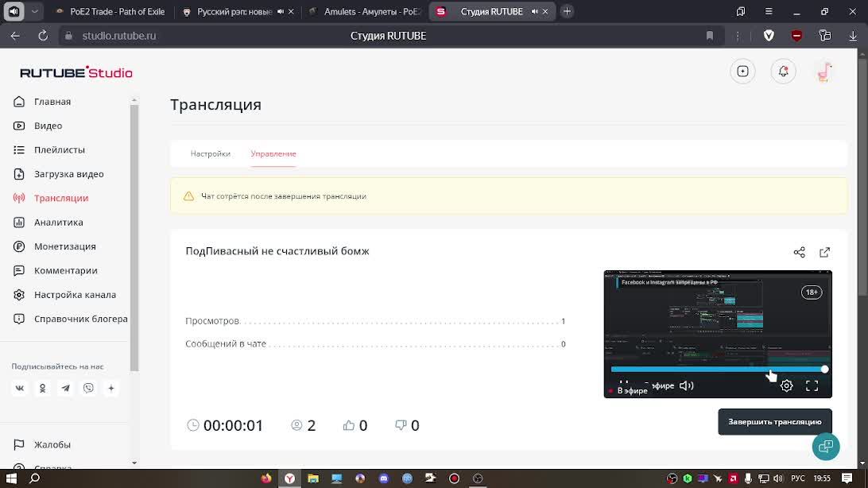Screen dimensions: 868x488
Task: Click the sidebar scrollbar down arrow
Action: 134,463
